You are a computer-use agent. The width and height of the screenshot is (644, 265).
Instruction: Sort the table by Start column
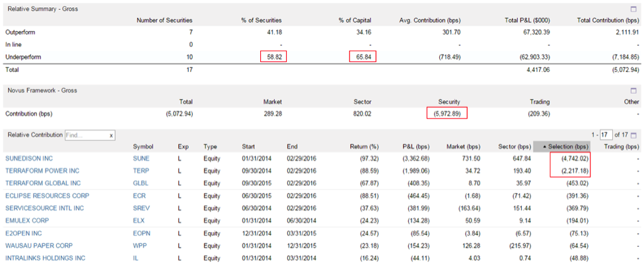pos(248,146)
